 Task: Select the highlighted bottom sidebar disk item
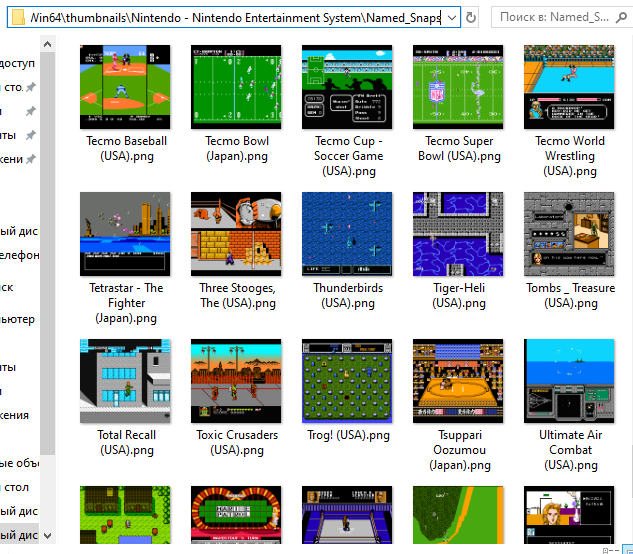coord(19,535)
